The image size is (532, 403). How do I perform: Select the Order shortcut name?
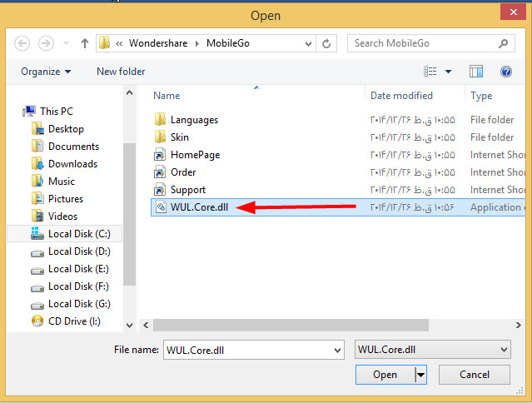(x=183, y=172)
